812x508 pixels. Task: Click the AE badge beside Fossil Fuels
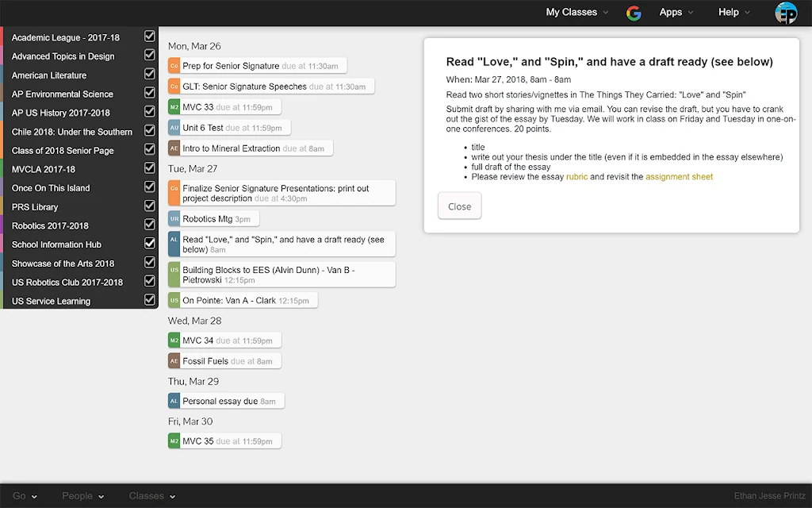click(x=174, y=361)
